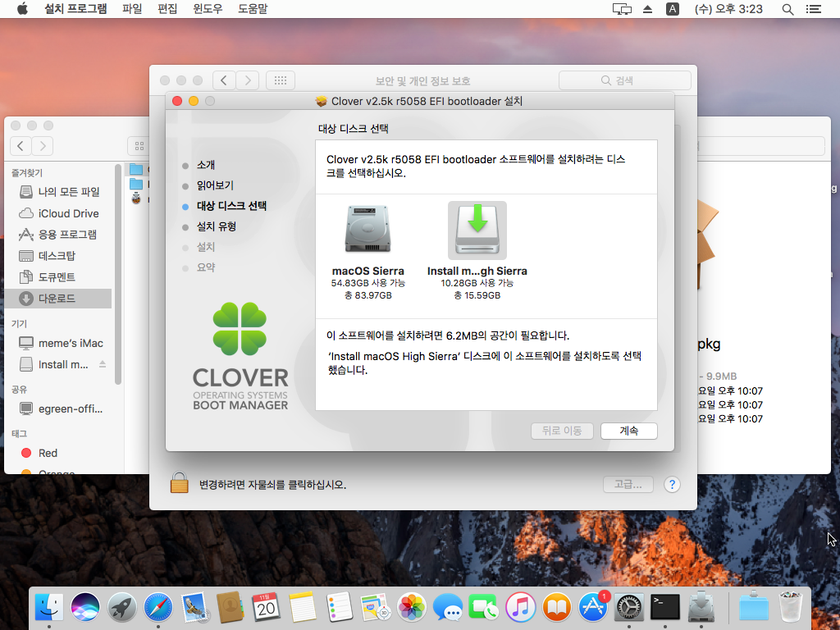The image size is (840, 630).
Task: Open Messages from the Dock
Action: point(448,607)
